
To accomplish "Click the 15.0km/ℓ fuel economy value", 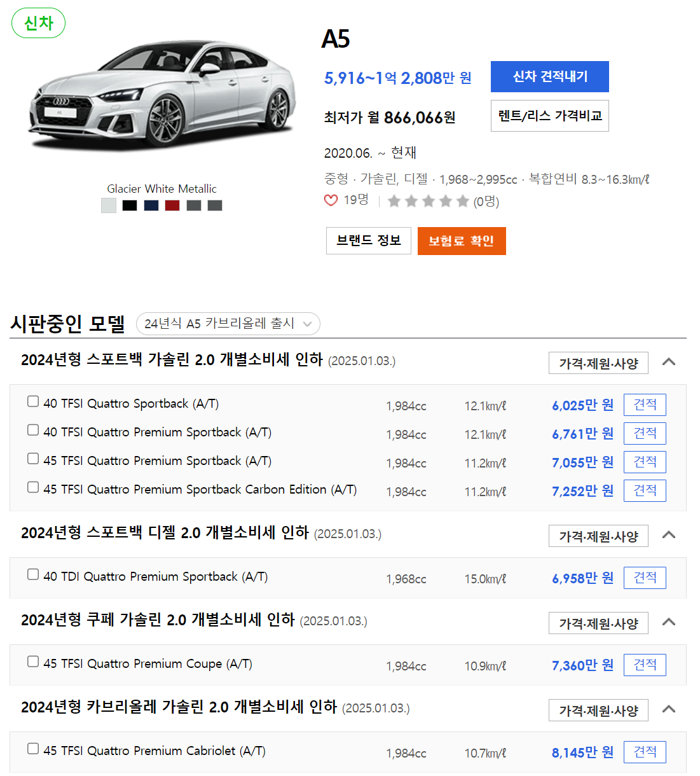I will coord(485,579).
